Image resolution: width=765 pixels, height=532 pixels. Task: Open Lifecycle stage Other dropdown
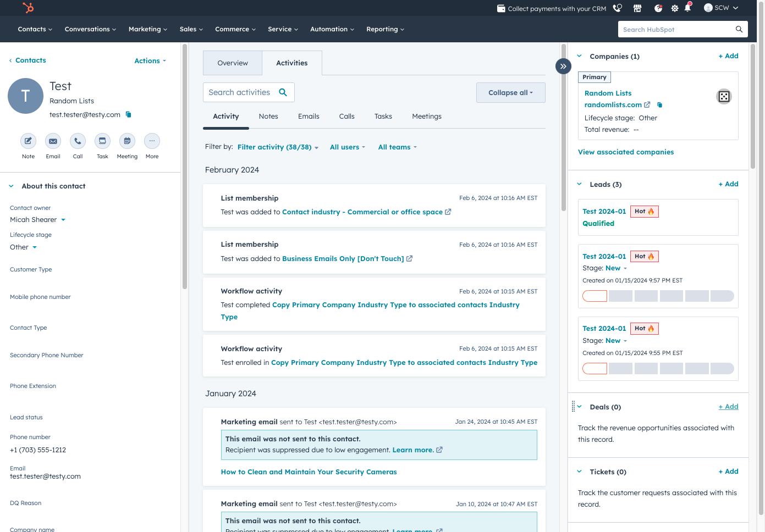coord(24,247)
